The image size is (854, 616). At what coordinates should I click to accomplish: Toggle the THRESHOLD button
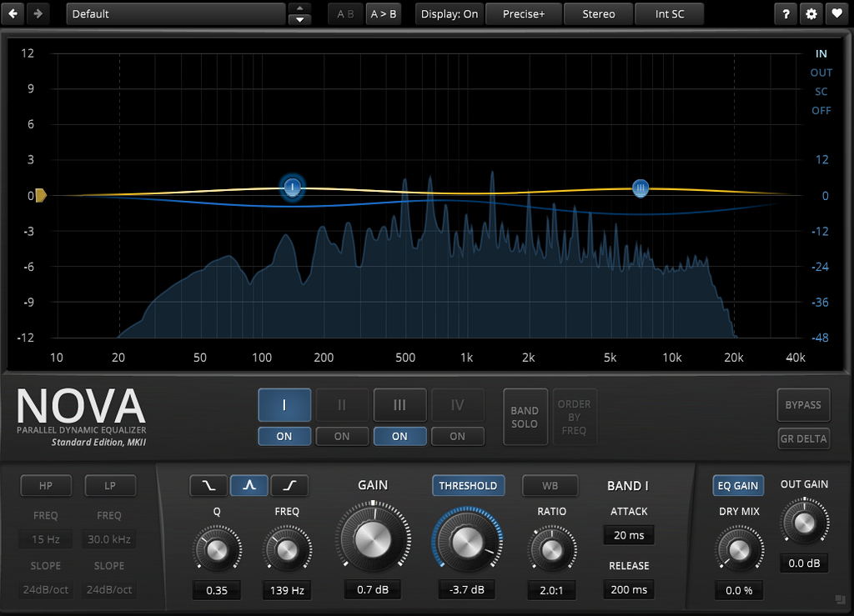[469, 485]
